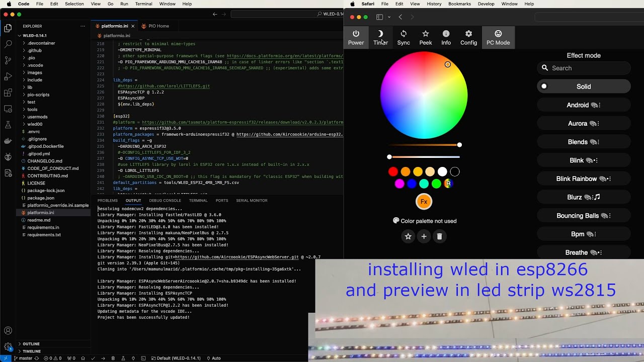Click Explorer more actions ellipsis
The image size is (644, 362).
click(x=83, y=26)
